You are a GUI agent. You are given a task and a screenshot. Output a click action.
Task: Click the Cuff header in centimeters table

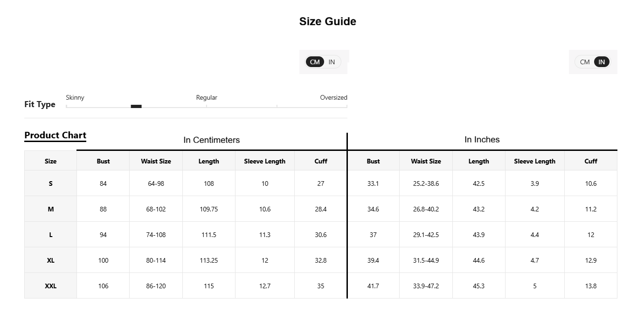point(321,161)
